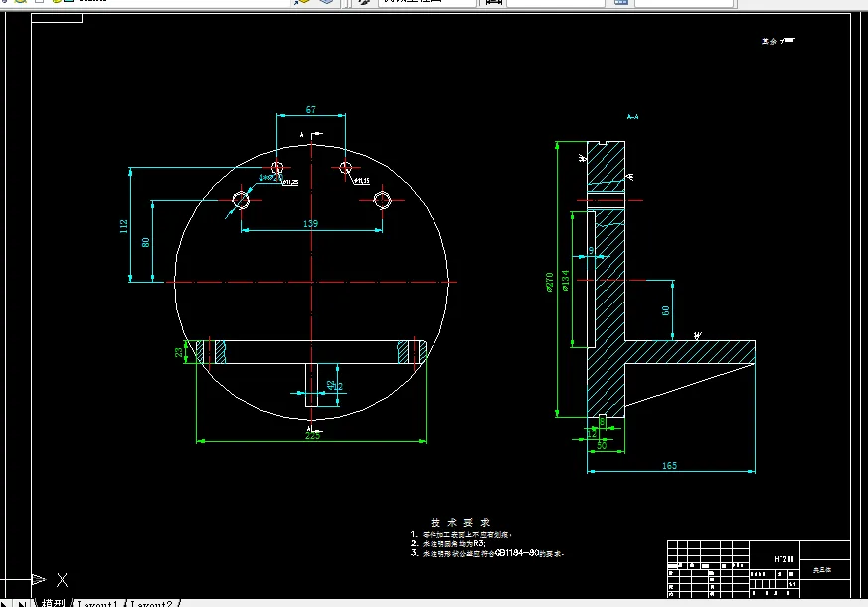Screen dimensions: 868x607
Task: Select note 2 mentioning R3 fillets
Action: 448,544
